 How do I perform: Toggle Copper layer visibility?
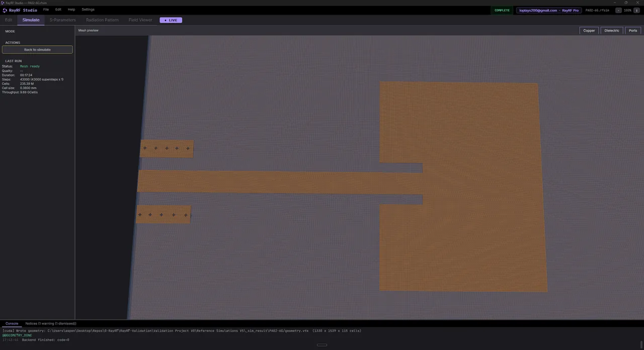click(589, 31)
